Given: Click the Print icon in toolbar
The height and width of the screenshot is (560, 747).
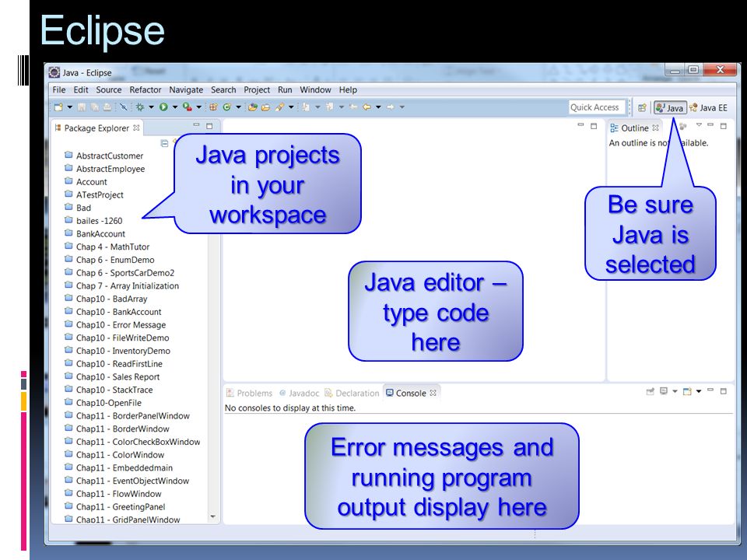Looking at the screenshot, I should click(107, 107).
